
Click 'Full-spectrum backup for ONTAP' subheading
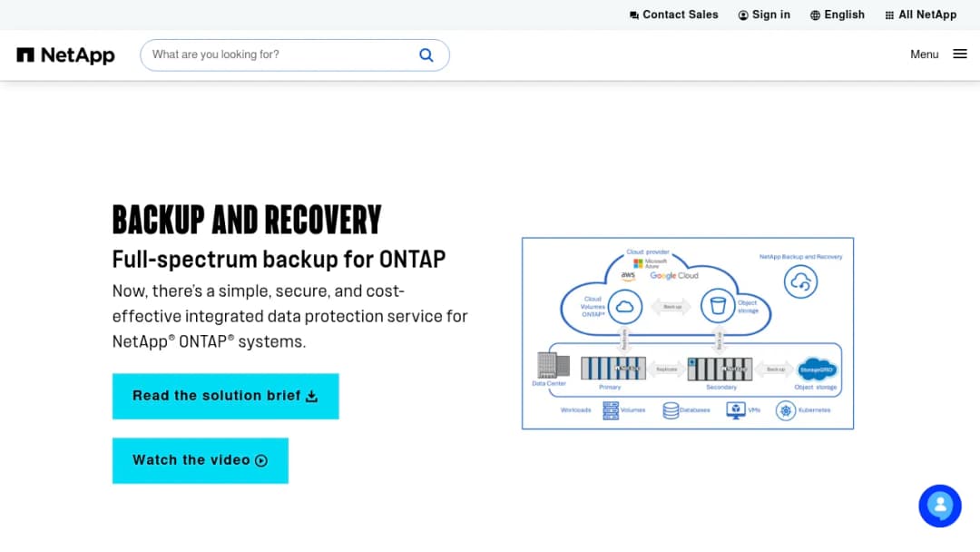pos(279,260)
